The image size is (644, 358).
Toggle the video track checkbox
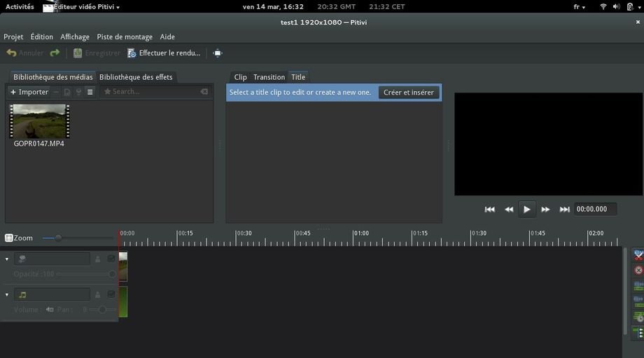tap(111, 259)
